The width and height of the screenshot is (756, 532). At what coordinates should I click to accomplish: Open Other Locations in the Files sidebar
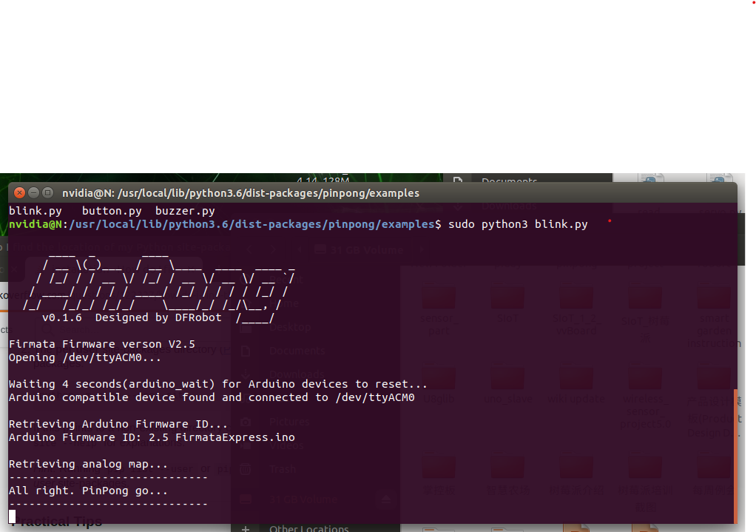pyautogui.click(x=309, y=528)
